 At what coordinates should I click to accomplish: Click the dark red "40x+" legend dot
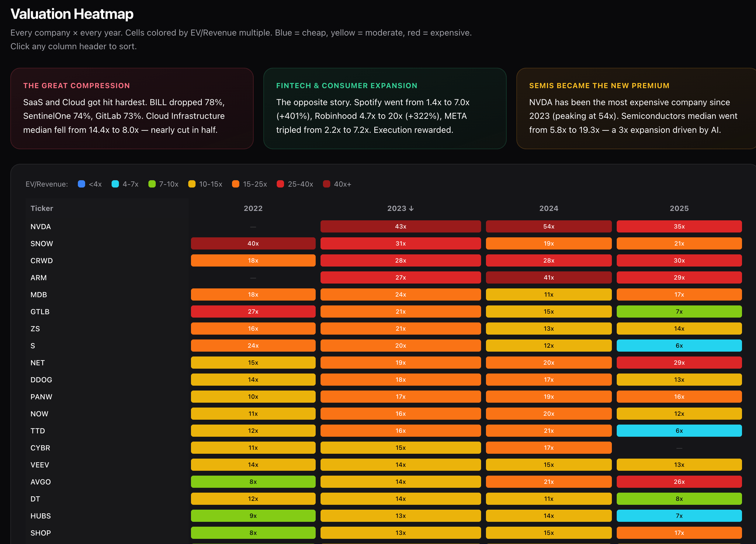[326, 184]
